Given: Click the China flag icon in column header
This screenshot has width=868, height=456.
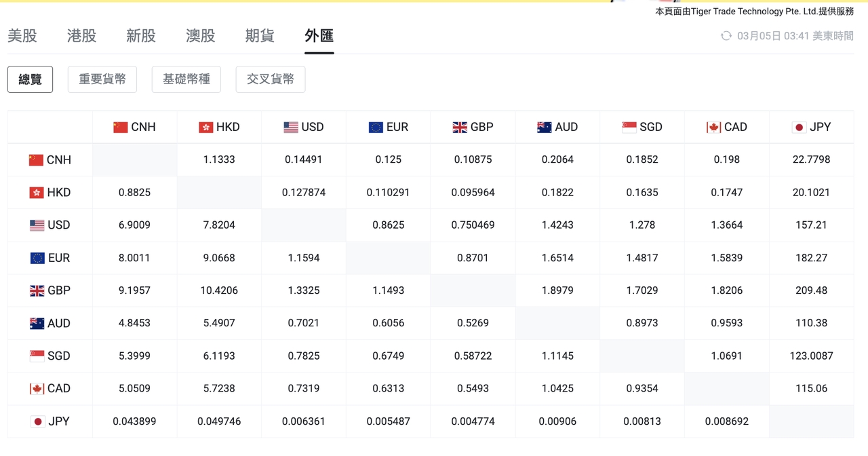Looking at the screenshot, I should (121, 127).
